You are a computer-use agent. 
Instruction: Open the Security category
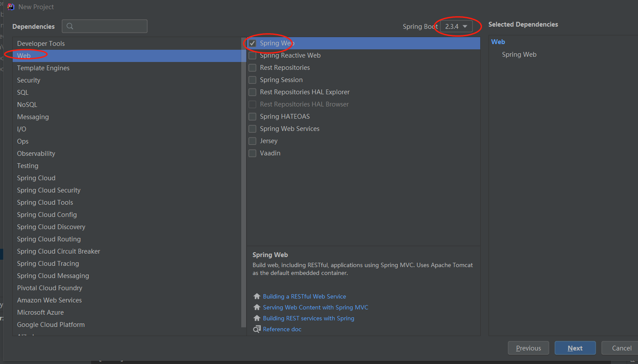tap(127, 80)
